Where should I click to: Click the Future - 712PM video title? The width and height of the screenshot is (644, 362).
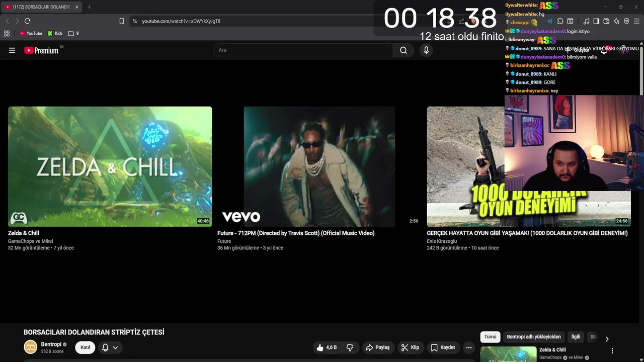pos(296,233)
